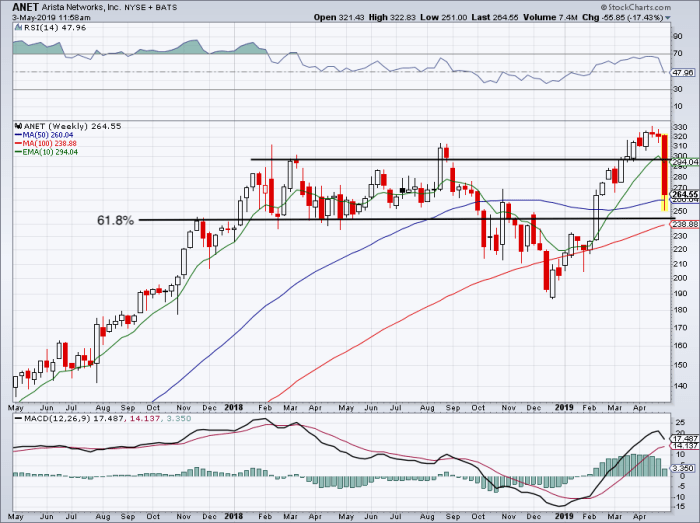The height and width of the screenshot is (523, 700).
Task: Click the 330 price axis label
Action: pos(681,128)
